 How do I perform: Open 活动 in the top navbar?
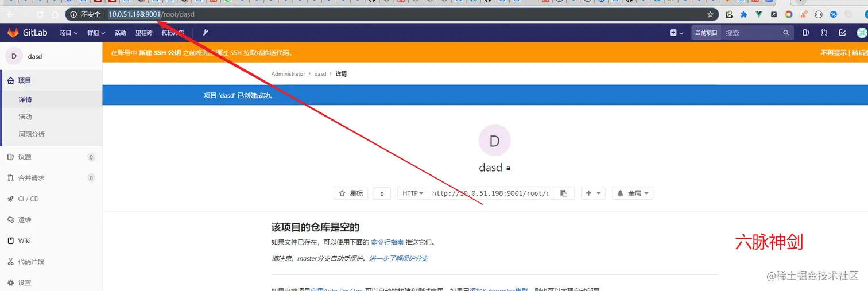[121, 33]
